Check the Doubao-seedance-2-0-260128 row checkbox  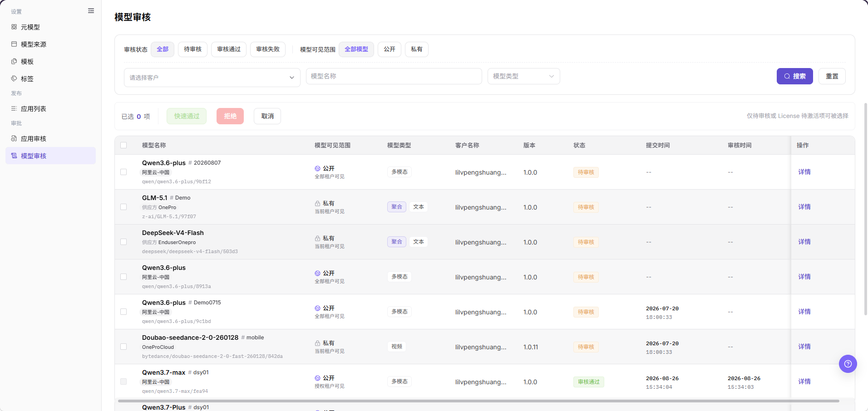[123, 347]
